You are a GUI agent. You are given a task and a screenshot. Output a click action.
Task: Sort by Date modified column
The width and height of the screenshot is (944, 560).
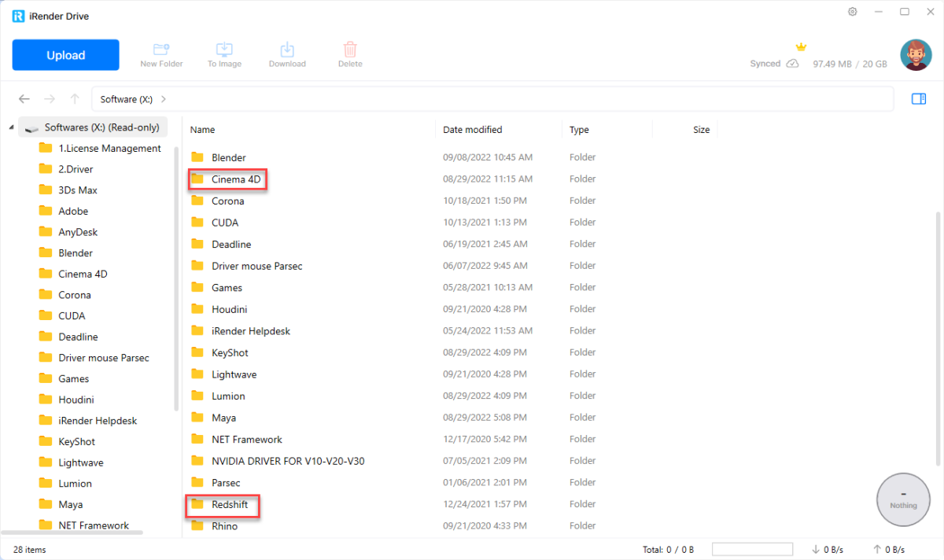tap(472, 130)
